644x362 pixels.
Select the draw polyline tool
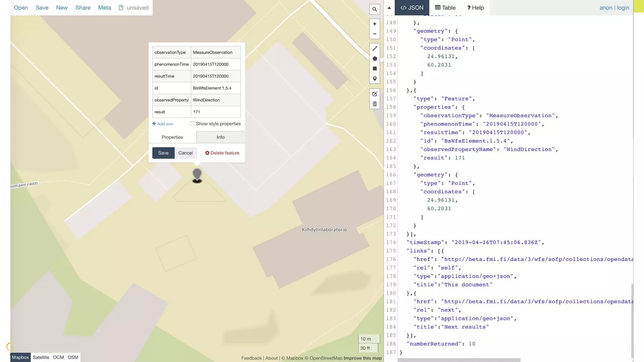click(x=375, y=48)
